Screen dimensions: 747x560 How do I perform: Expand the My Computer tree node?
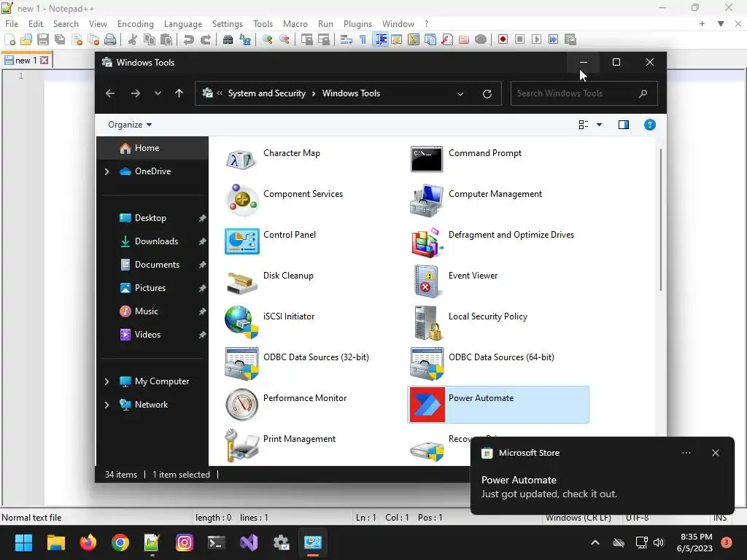click(x=107, y=381)
